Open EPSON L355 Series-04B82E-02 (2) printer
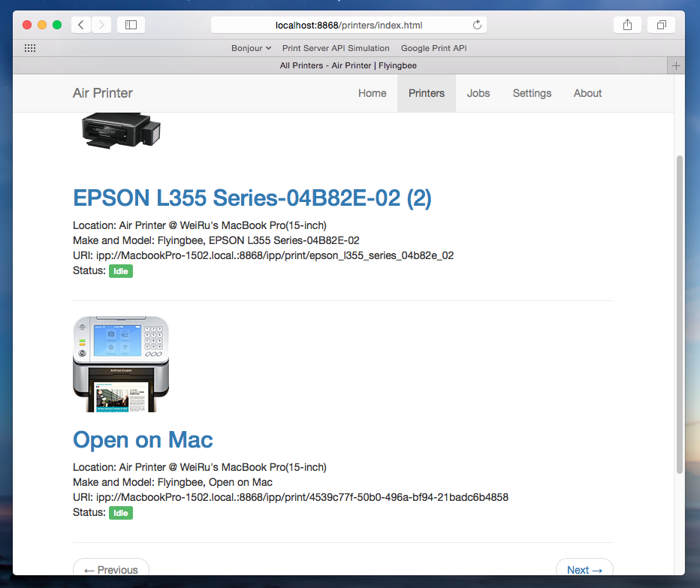The image size is (700, 588). coord(252,198)
